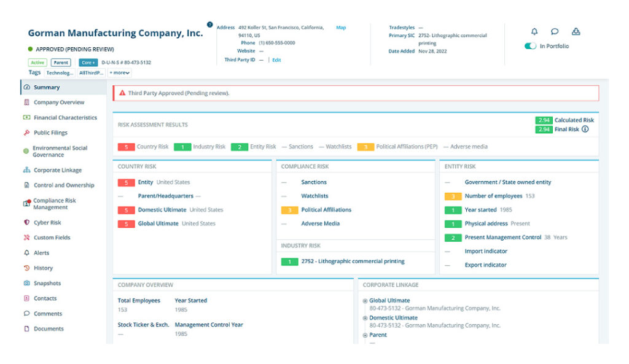629x364 pixels.
Task: Open Political Affiliations under Compliance Risk
Action: pos(326,210)
